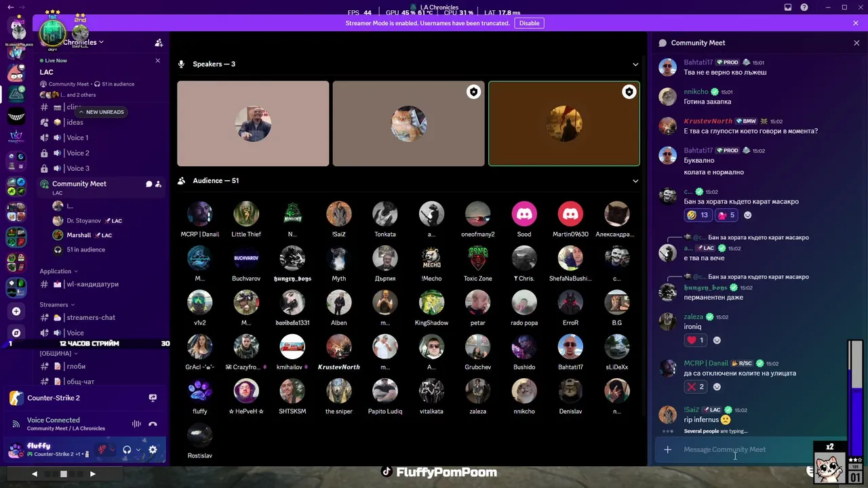
Task: Close the Live Now LAC card
Action: [157, 60]
